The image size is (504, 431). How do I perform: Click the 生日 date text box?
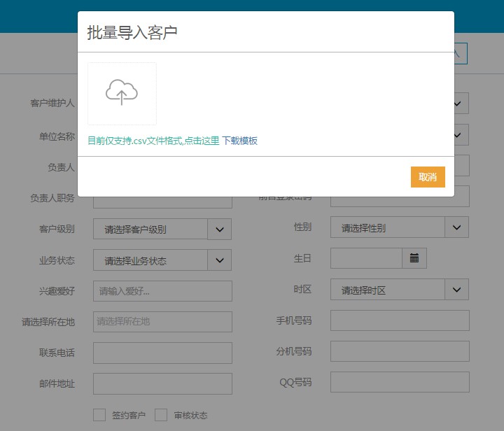tap(366, 258)
